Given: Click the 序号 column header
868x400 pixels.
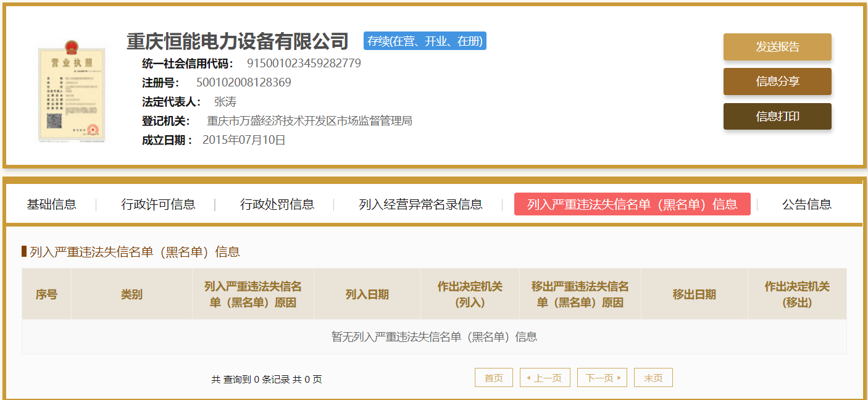Looking at the screenshot, I should [46, 294].
